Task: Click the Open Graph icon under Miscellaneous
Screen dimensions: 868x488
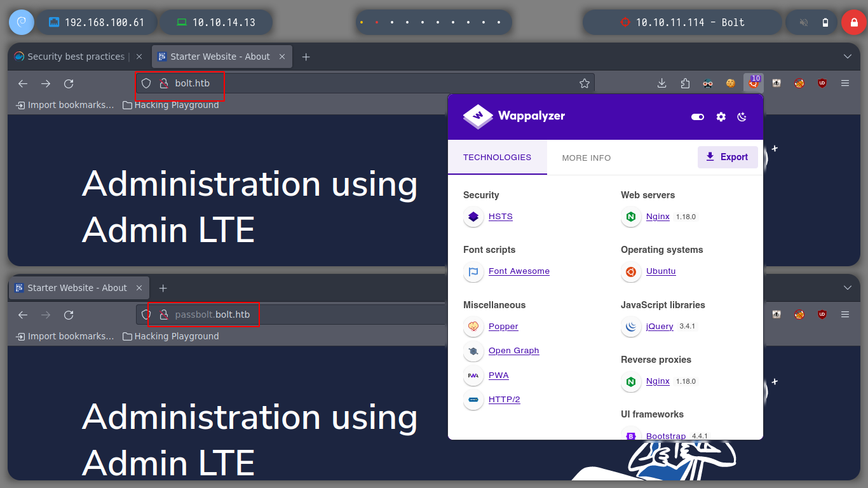Action: pyautogui.click(x=473, y=351)
